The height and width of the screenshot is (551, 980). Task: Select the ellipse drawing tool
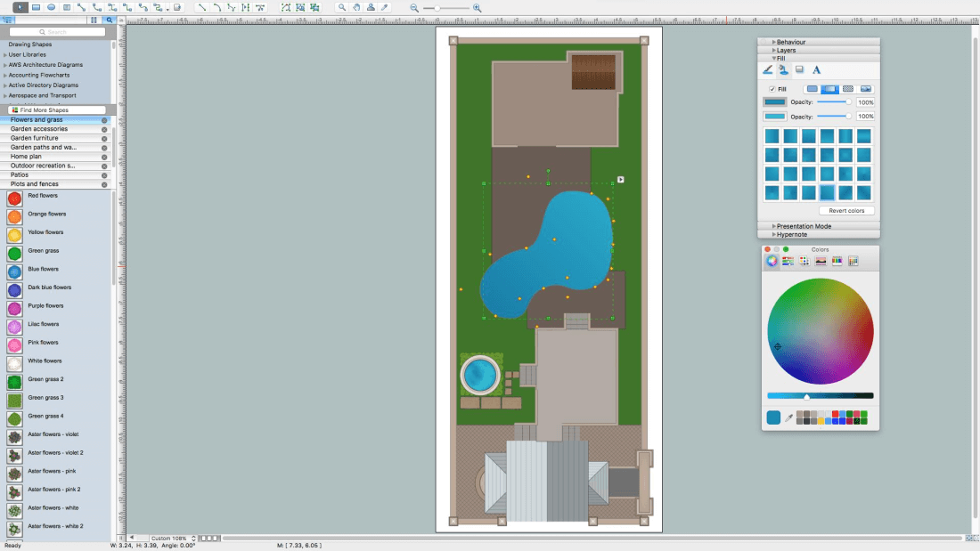click(51, 7)
